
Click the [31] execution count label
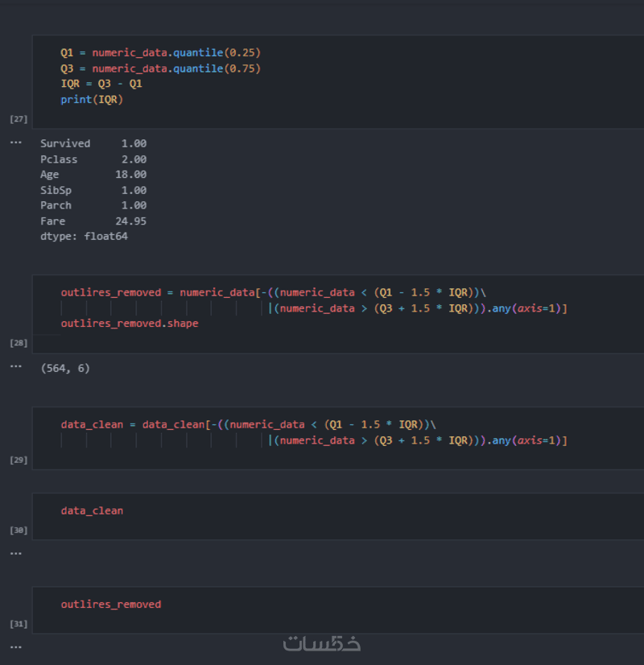click(19, 624)
